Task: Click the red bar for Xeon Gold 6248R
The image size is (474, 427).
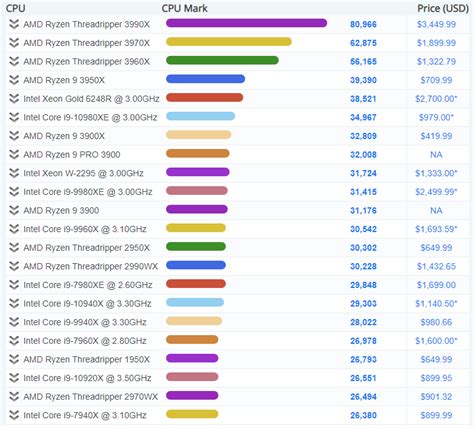Action: (205, 98)
